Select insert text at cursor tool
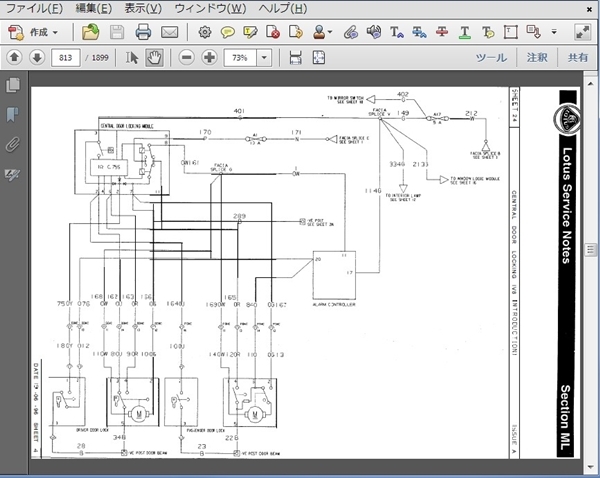Viewport: 600px width, 478px height. [x=397, y=32]
